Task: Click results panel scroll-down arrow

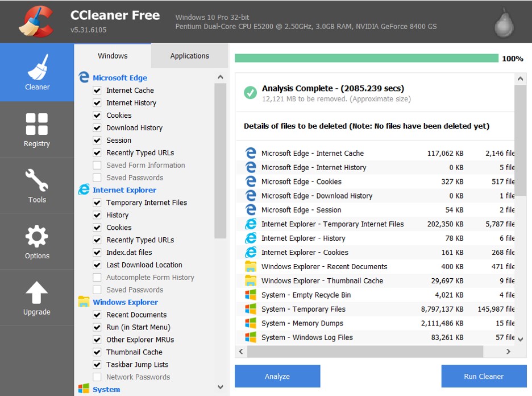Action: [x=520, y=339]
